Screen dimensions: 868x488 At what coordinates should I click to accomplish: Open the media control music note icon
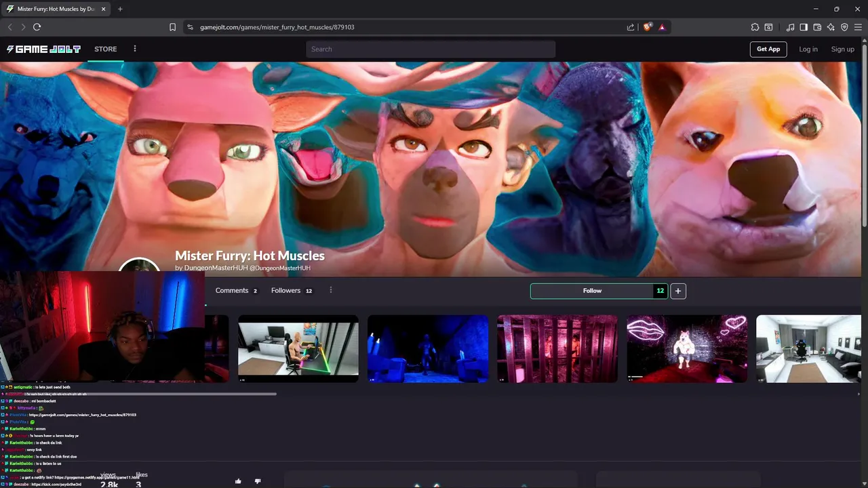click(790, 27)
